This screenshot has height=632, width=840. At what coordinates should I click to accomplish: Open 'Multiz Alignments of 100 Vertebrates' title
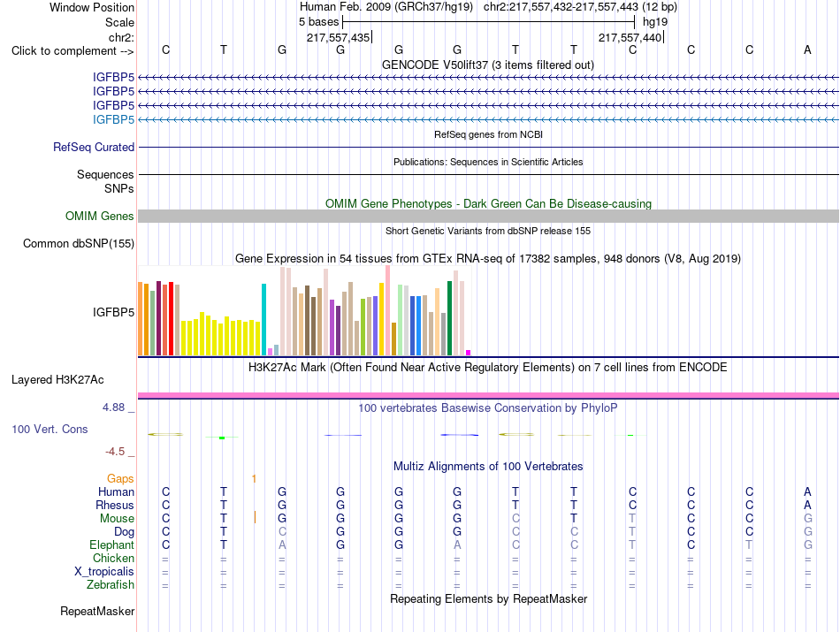click(488, 467)
